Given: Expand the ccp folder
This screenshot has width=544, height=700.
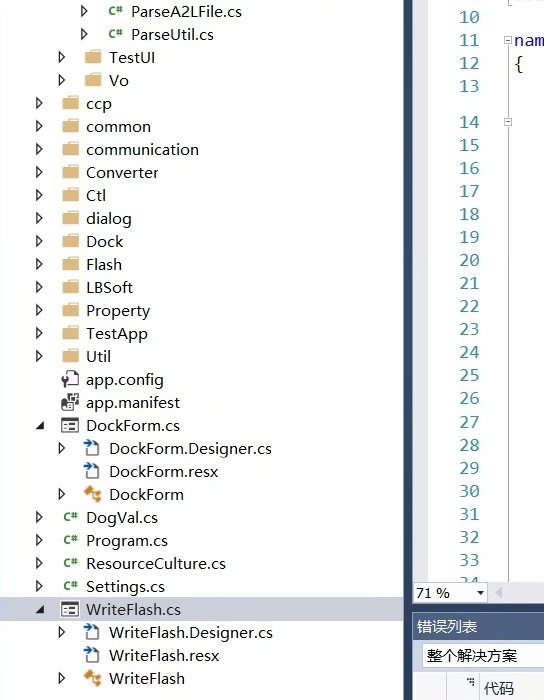Looking at the screenshot, I should (39, 103).
